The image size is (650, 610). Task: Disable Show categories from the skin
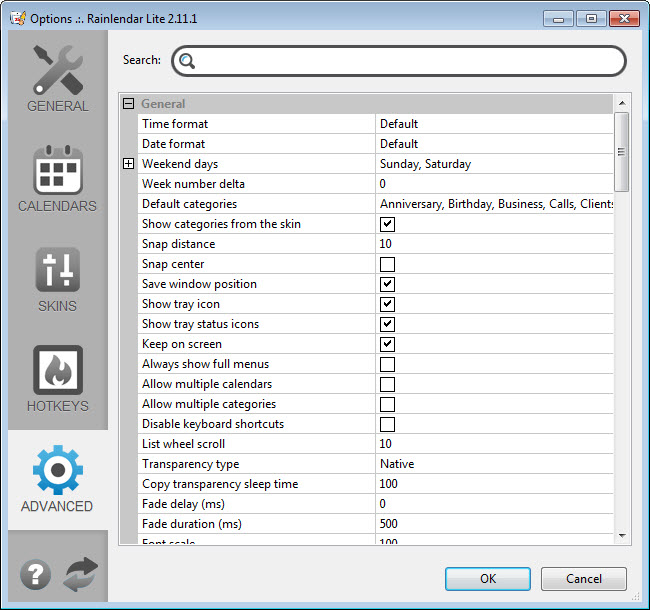tap(387, 224)
